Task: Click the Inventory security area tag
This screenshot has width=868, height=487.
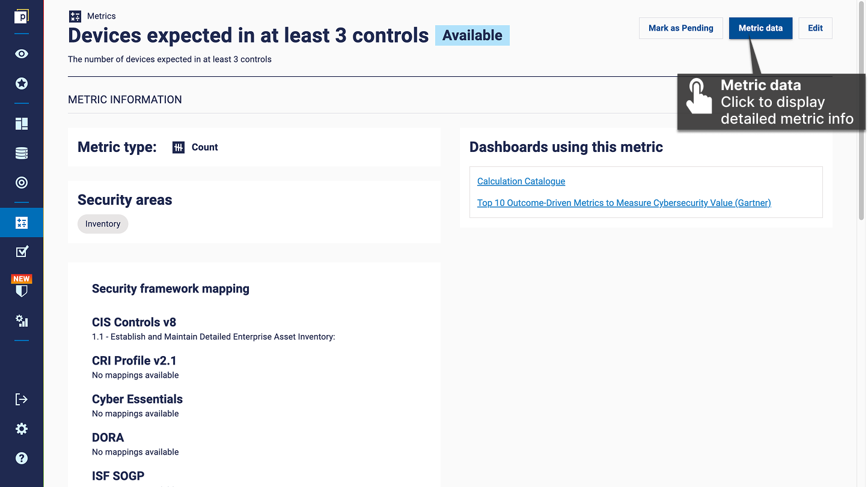Action: pos(103,224)
